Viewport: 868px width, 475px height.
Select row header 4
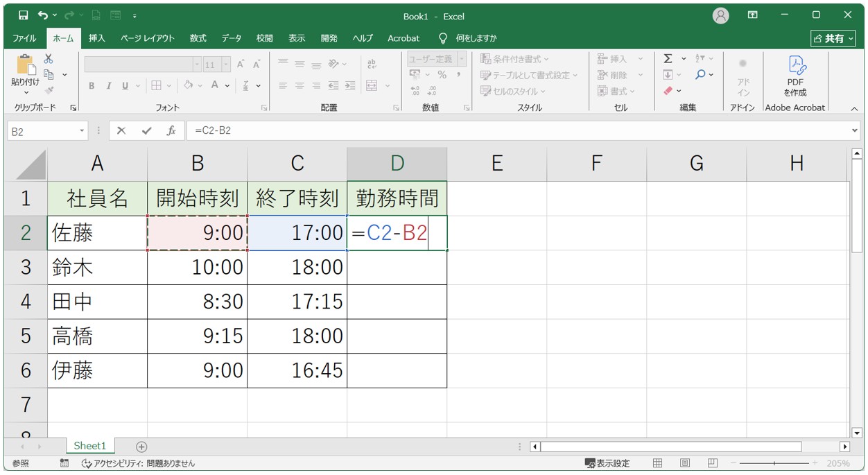click(x=26, y=302)
